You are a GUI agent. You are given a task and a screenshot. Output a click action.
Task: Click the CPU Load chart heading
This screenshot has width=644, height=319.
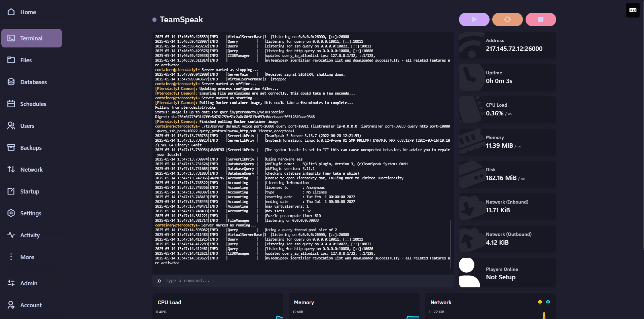(x=169, y=303)
